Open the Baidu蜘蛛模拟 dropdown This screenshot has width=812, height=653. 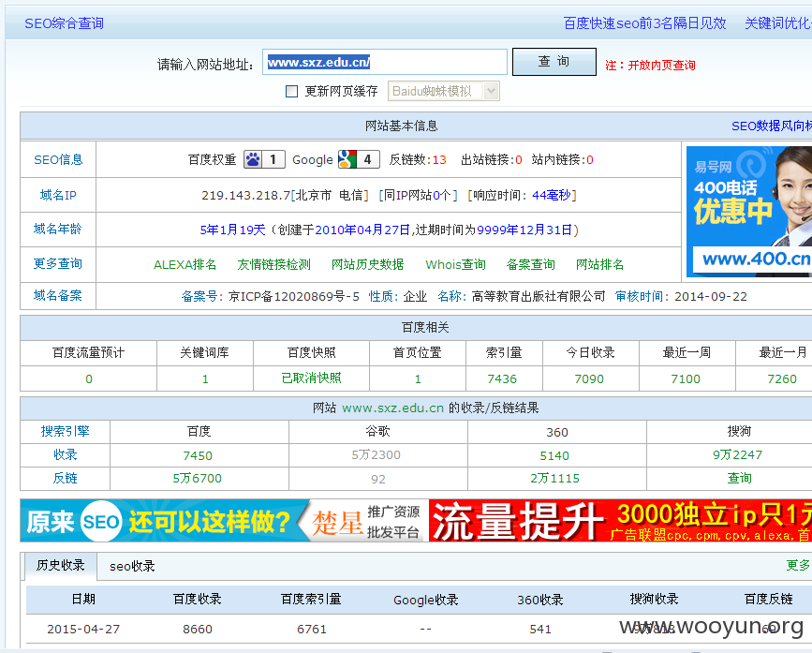444,91
